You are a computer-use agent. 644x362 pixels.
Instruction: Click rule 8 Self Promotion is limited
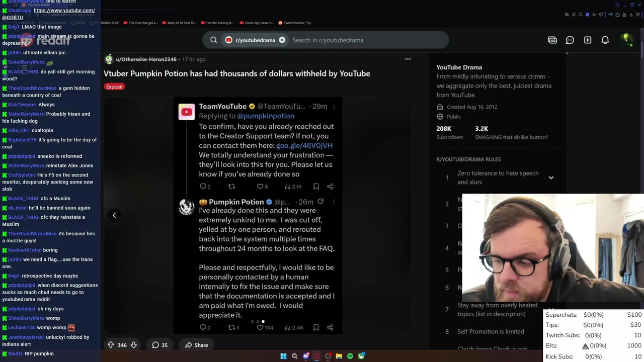pyautogui.click(x=491, y=331)
